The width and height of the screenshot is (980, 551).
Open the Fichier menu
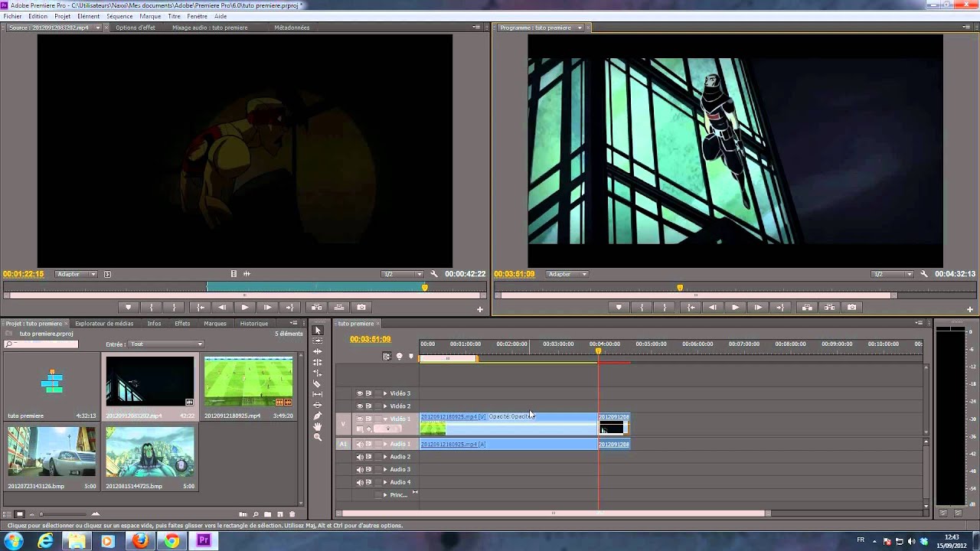(x=12, y=16)
